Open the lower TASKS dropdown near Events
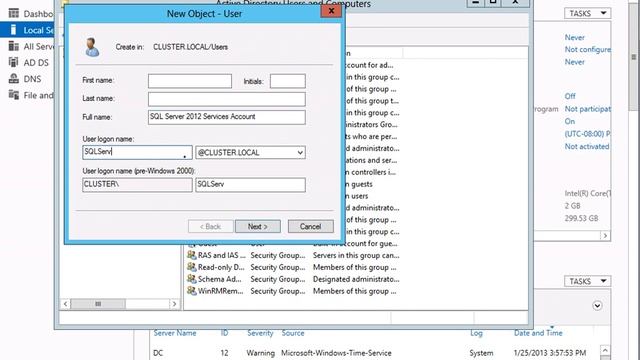Image resolution: width=640 pixels, height=360 pixels. tap(587, 281)
